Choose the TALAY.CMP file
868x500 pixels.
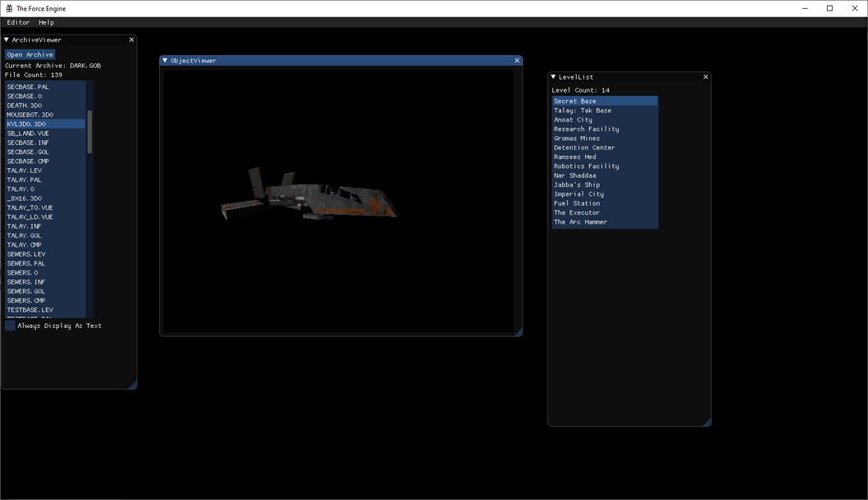[45, 245]
